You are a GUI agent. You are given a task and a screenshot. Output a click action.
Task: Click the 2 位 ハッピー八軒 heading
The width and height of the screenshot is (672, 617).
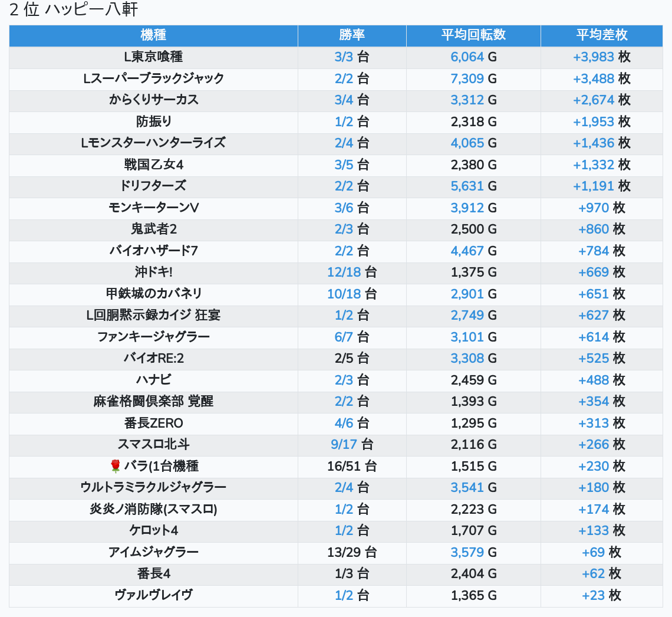point(74,9)
